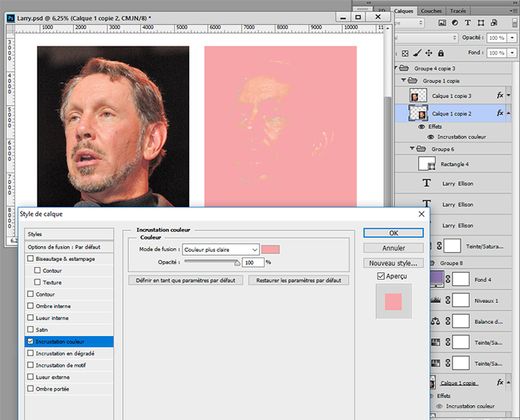Lock transparent pixels icon
The height and width of the screenshot is (420, 520).
pyautogui.click(x=405, y=53)
